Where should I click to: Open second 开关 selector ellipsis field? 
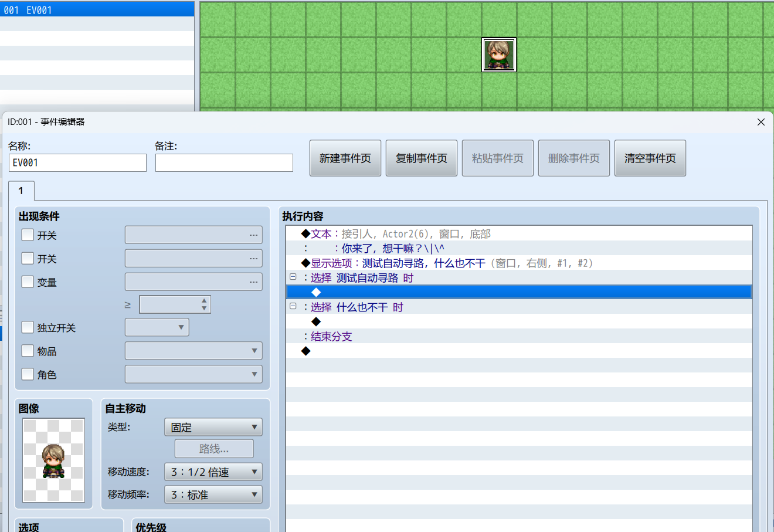[x=193, y=258]
